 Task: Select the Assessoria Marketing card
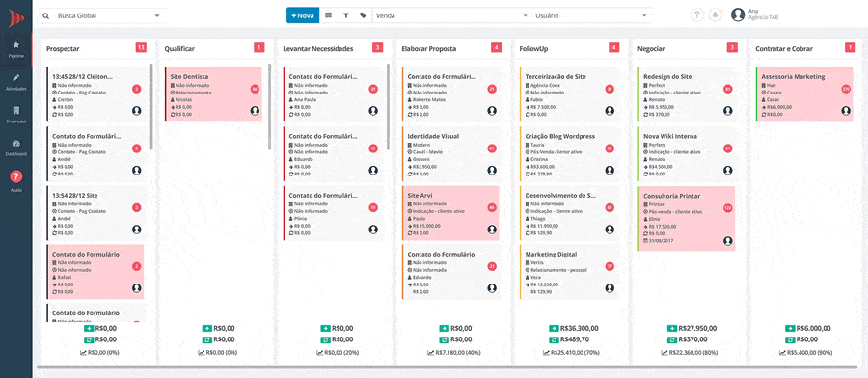coord(804,94)
